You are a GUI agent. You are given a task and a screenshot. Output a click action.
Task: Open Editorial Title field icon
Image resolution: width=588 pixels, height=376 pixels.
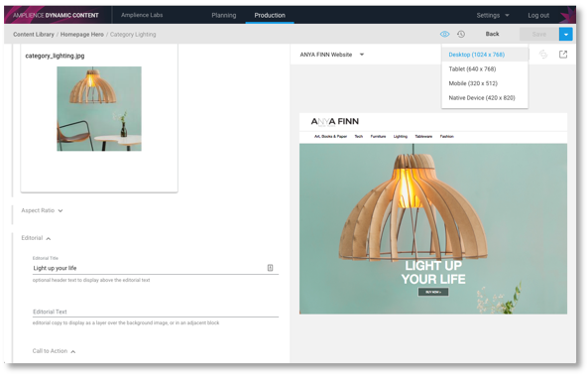click(x=270, y=268)
